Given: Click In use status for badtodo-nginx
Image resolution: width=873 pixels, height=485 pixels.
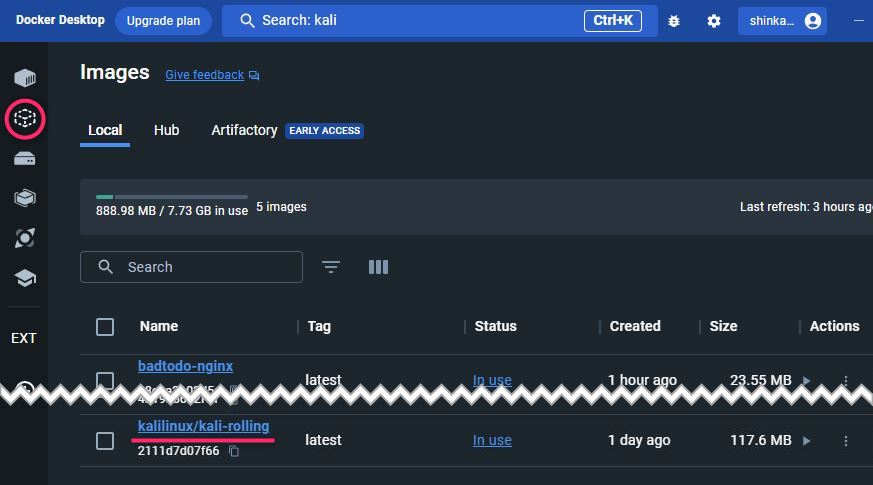Looking at the screenshot, I should coord(492,379).
